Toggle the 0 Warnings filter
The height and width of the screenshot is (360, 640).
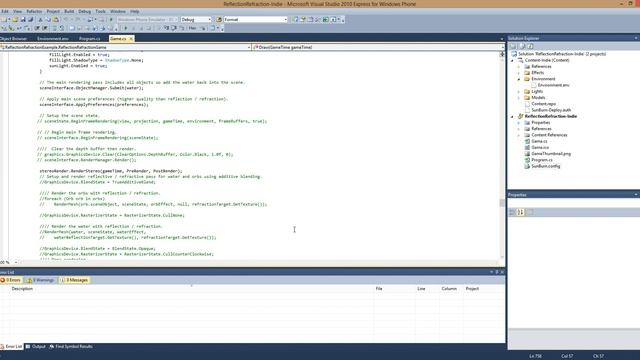(x=40, y=280)
